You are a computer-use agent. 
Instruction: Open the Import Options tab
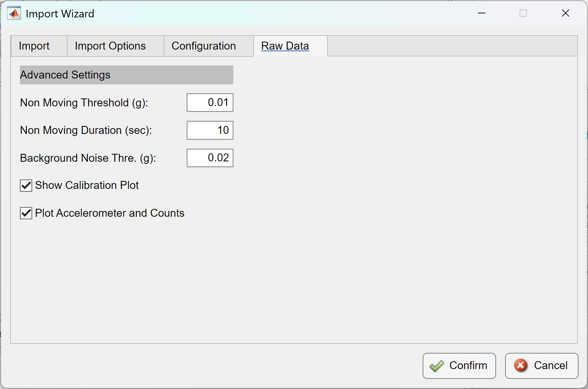[x=110, y=46]
